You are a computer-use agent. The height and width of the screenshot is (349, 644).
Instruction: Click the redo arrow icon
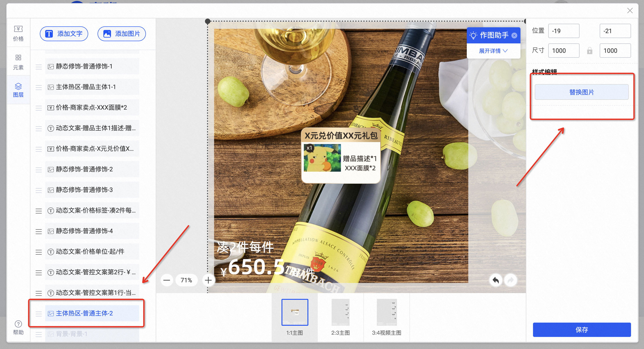(x=510, y=280)
